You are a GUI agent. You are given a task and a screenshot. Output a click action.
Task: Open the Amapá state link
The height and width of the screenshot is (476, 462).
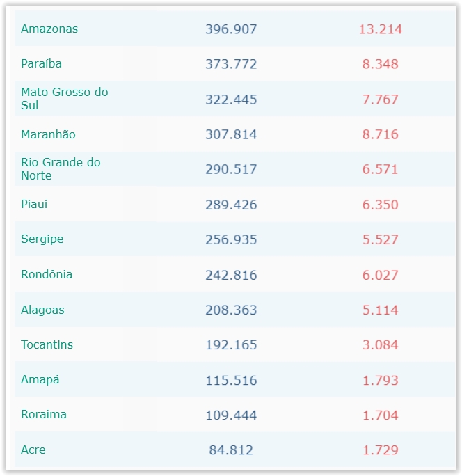tap(40, 379)
